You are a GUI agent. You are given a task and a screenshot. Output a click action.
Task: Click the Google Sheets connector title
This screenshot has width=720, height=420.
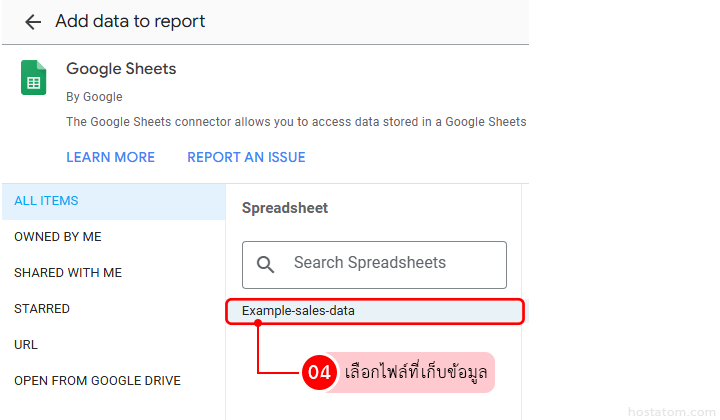coord(121,69)
